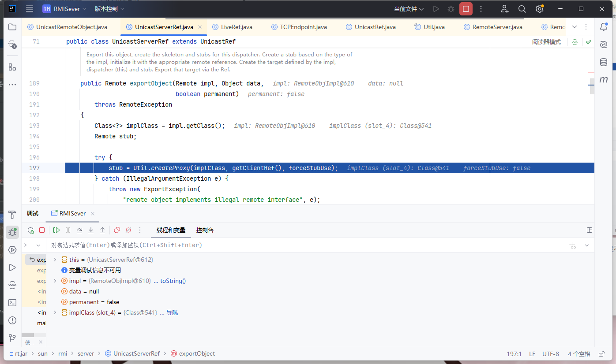616x364 pixels.
Task: Open the Git version control tool window
Action: pyautogui.click(x=12, y=338)
